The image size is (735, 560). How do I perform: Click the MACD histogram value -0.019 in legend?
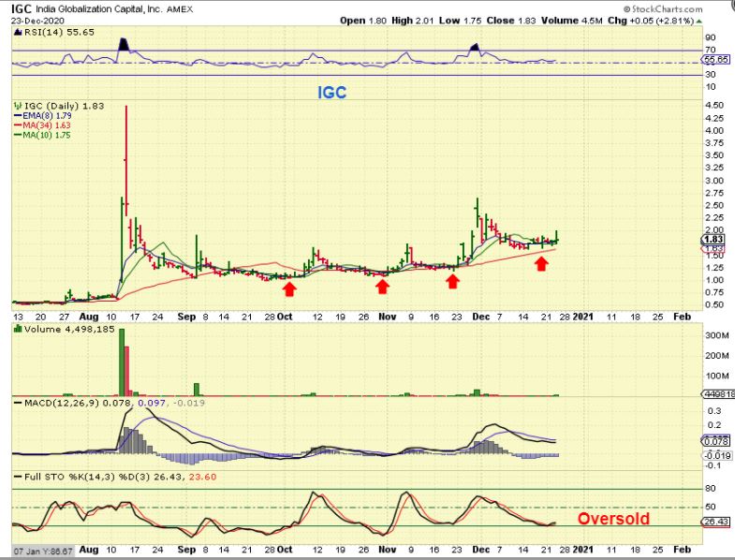(x=188, y=403)
